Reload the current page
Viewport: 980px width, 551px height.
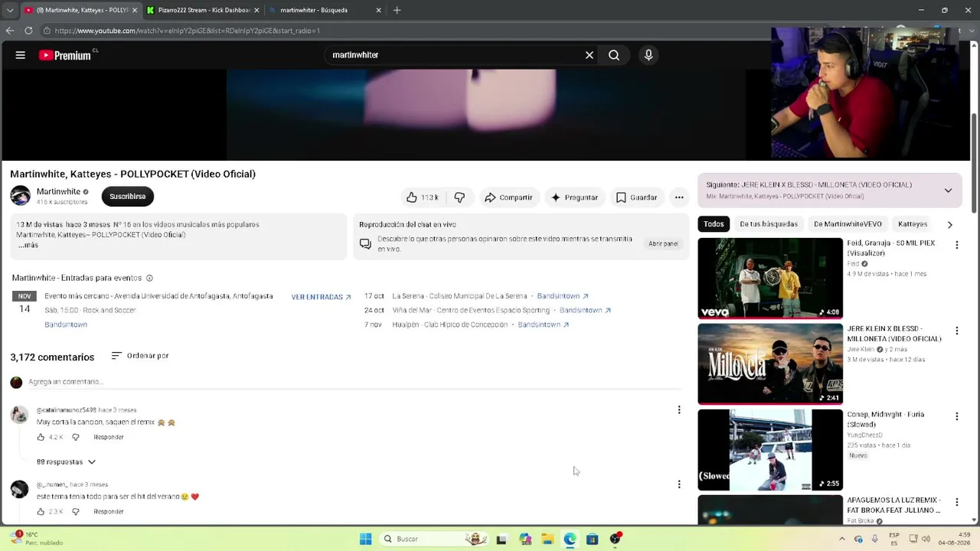[28, 31]
